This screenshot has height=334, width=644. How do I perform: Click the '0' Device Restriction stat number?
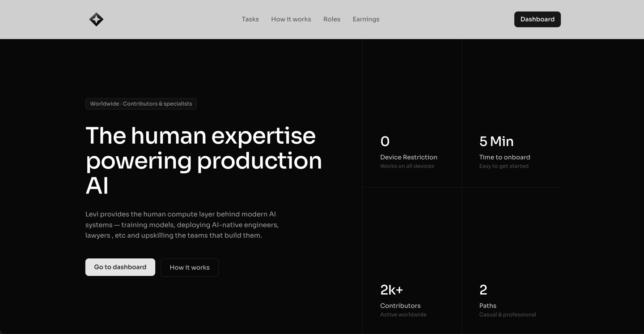[385, 141]
